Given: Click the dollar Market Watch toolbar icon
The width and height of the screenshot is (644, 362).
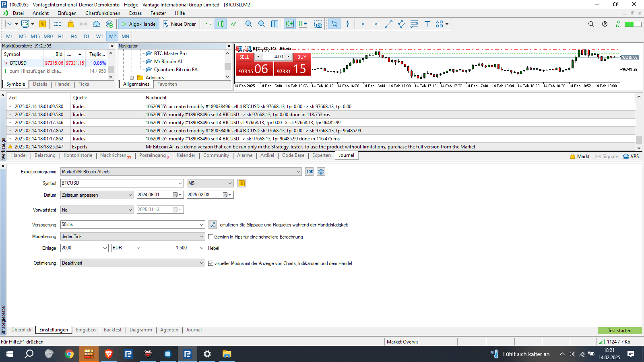Looking at the screenshot, I should [42, 24].
